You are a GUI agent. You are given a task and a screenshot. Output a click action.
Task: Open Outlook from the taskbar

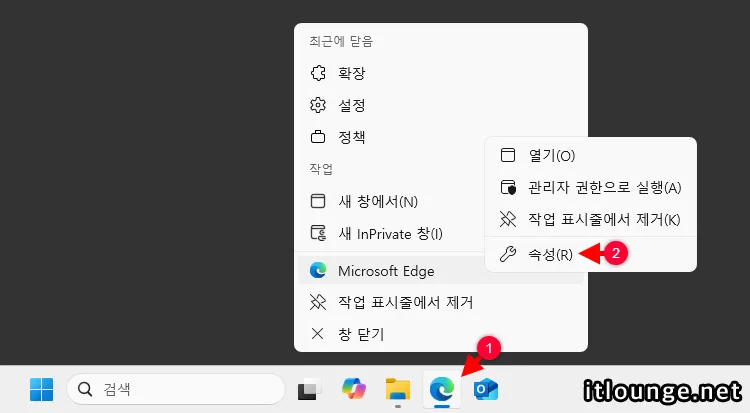pyautogui.click(x=486, y=390)
